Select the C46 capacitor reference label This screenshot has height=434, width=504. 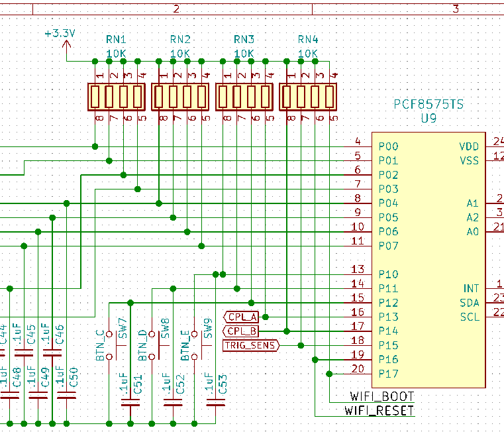60,335
